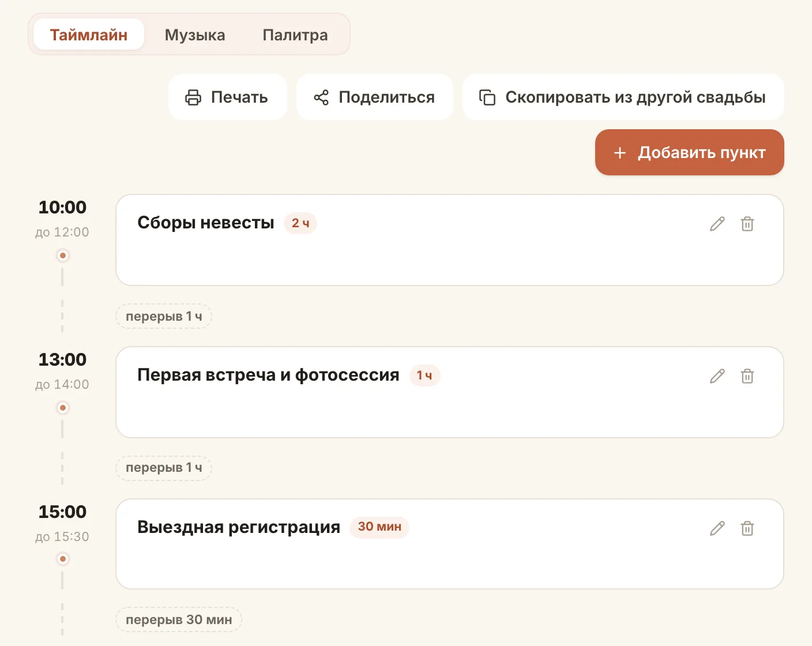The height and width of the screenshot is (646, 812).
Task: Edit the Выездная регистрация item
Action: 717,528
